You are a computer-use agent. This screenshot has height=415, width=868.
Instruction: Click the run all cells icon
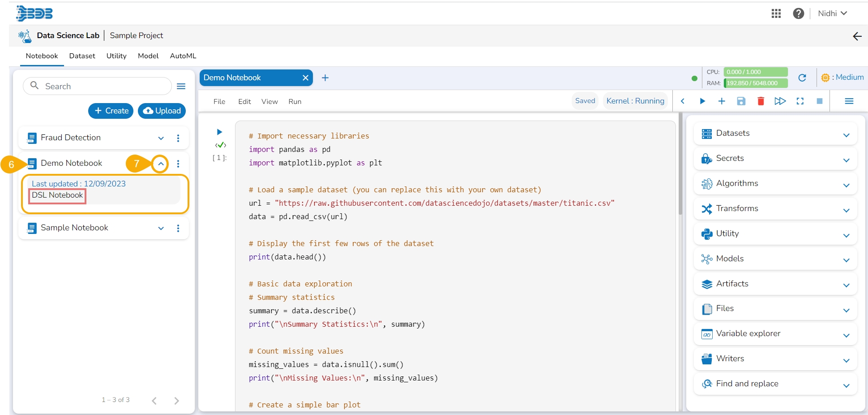pyautogui.click(x=780, y=101)
